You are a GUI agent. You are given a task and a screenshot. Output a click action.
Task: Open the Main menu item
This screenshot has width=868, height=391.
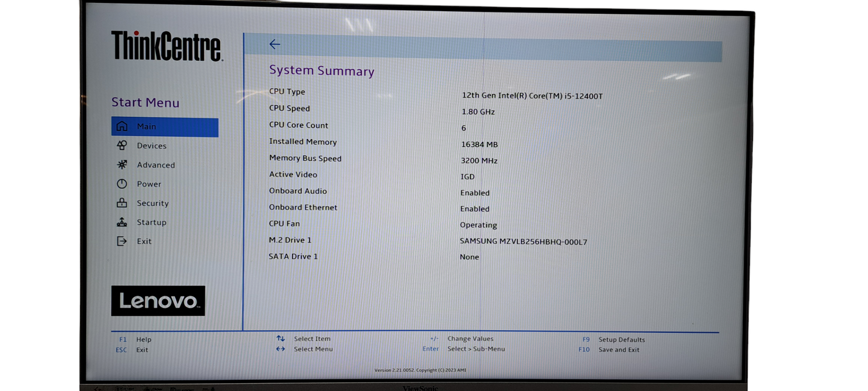click(165, 127)
